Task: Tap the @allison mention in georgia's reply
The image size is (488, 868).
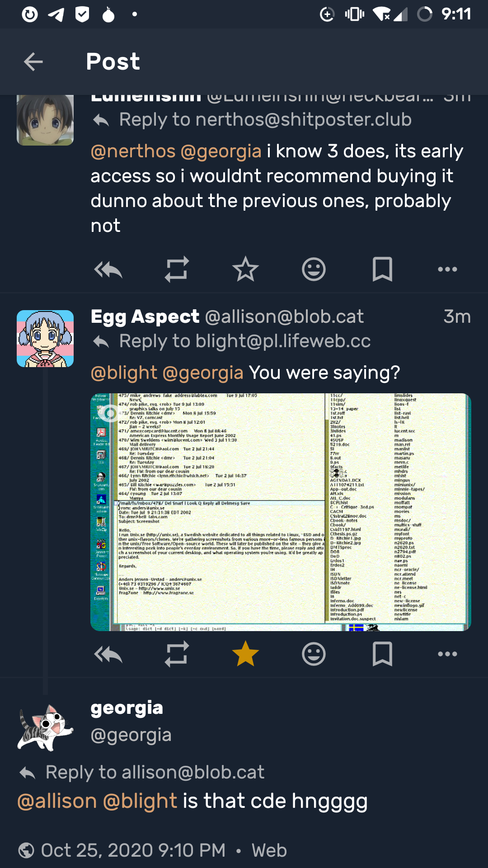Action: (57, 801)
